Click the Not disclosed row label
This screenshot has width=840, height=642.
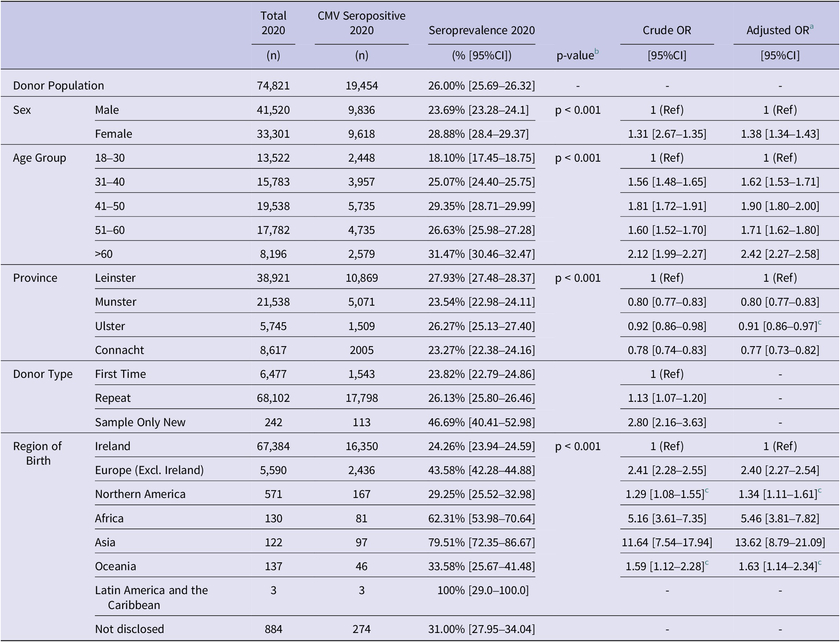point(129,629)
